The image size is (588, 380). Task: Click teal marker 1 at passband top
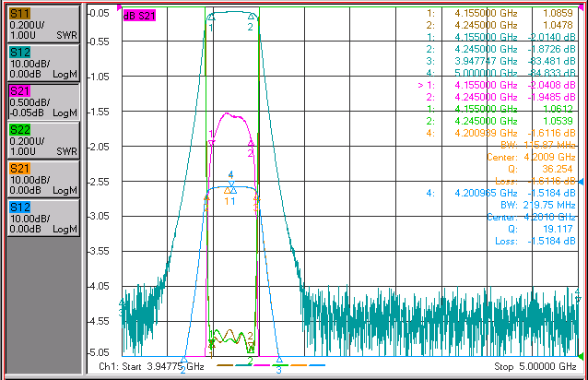click(211, 17)
